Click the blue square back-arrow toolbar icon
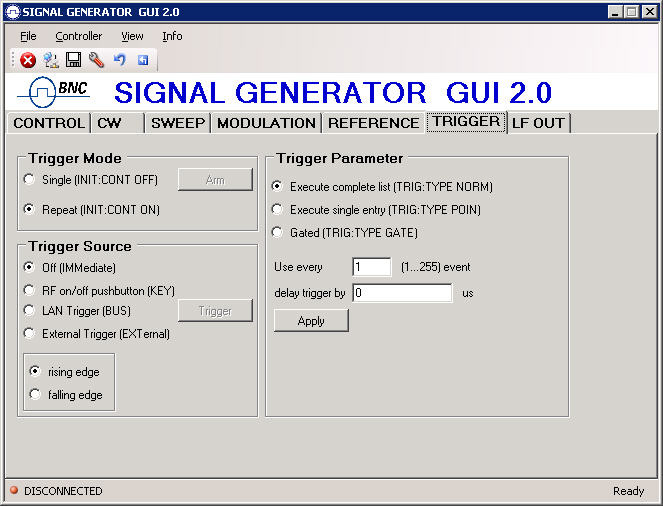Screen dimensions: 663x506 point(143,60)
